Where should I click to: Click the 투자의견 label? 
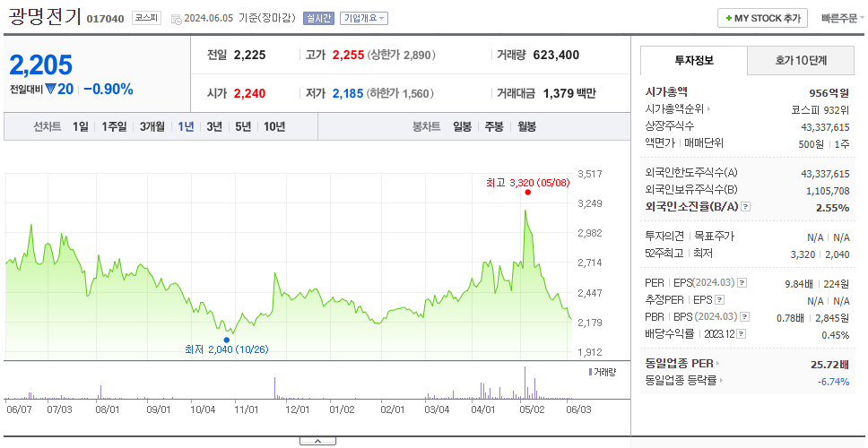[x=664, y=237]
